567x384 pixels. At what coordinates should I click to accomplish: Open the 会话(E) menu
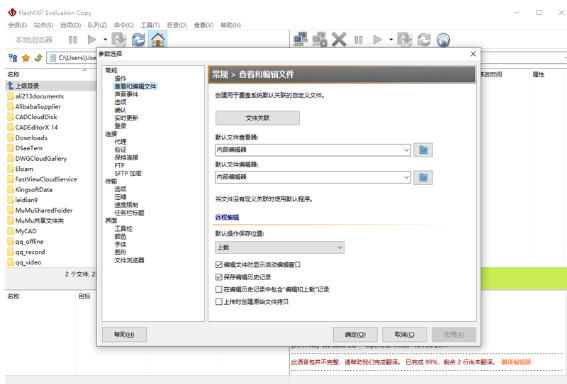17,25
